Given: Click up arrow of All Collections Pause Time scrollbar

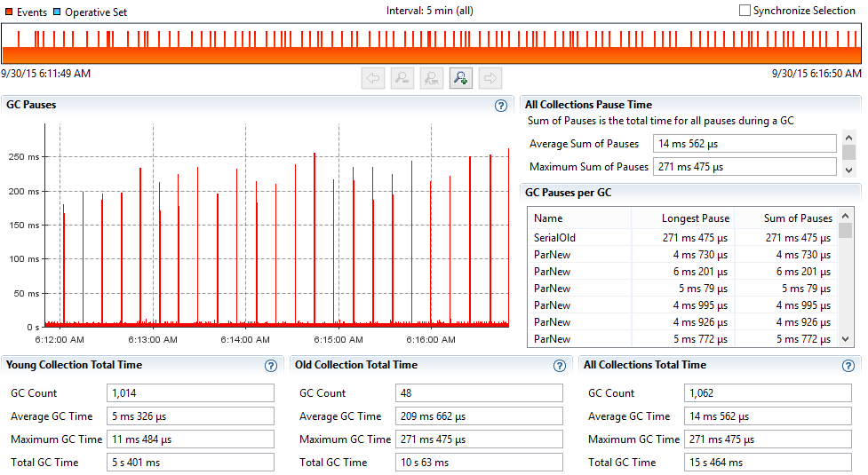Looking at the screenshot, I should (849, 137).
